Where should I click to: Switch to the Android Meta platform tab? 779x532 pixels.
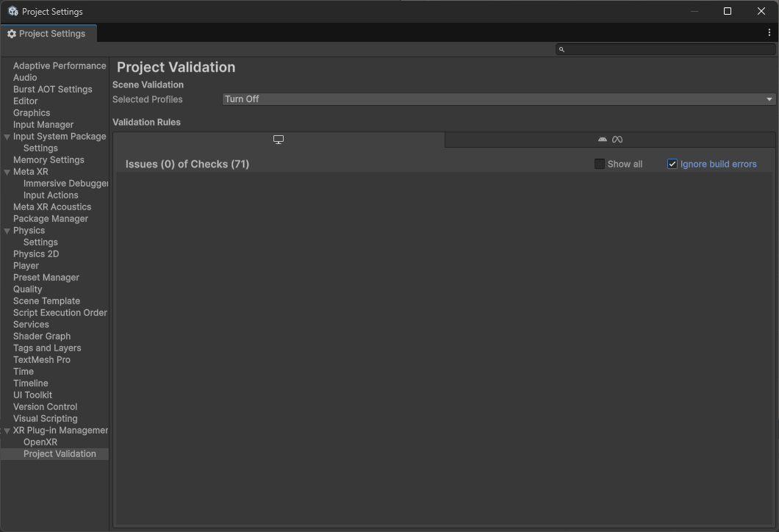[x=610, y=140]
